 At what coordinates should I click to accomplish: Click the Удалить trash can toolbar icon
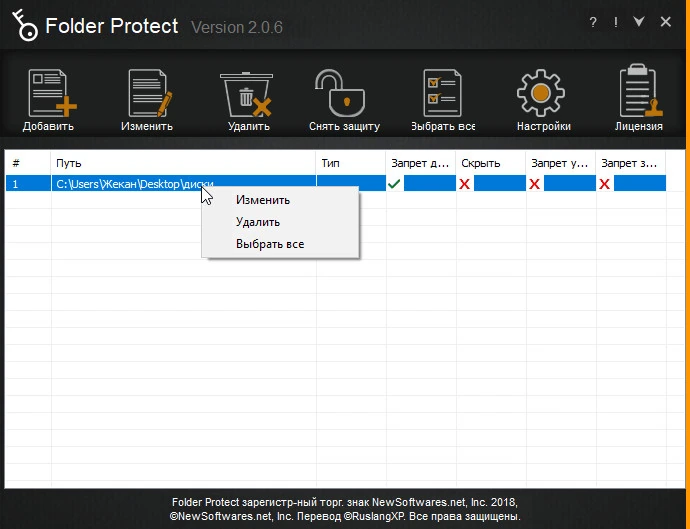click(x=246, y=94)
